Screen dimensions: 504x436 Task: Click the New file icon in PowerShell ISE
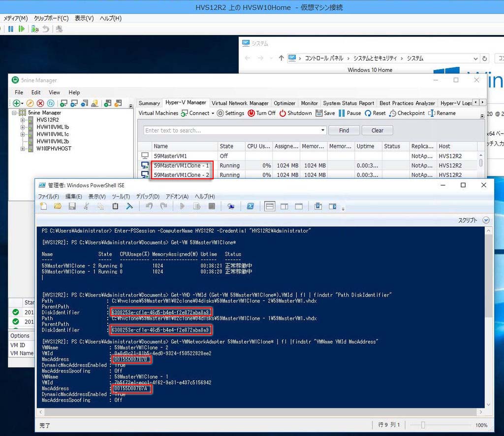(x=43, y=206)
